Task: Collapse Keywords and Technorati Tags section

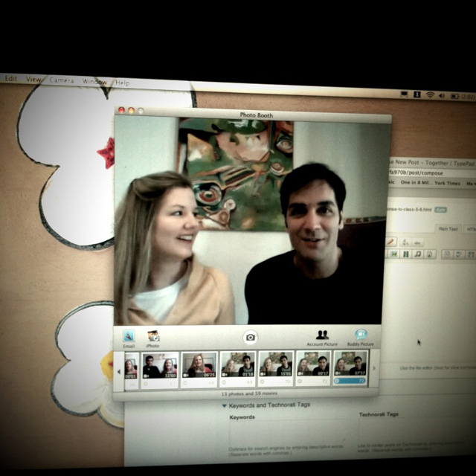Action: pos(225,405)
